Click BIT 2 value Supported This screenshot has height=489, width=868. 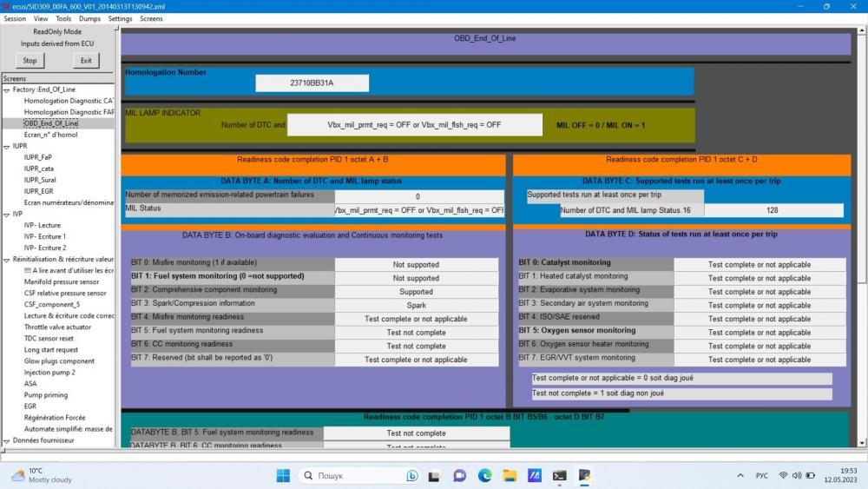coord(417,292)
